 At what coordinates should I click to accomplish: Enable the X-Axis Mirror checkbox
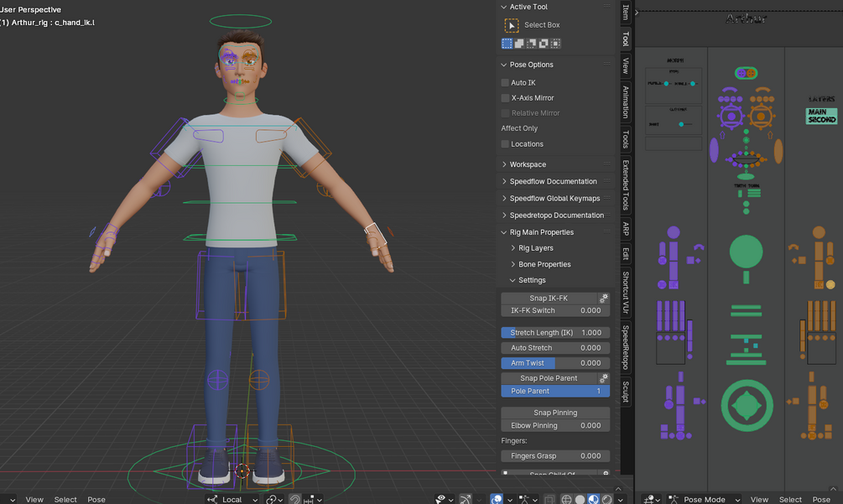pyautogui.click(x=505, y=98)
